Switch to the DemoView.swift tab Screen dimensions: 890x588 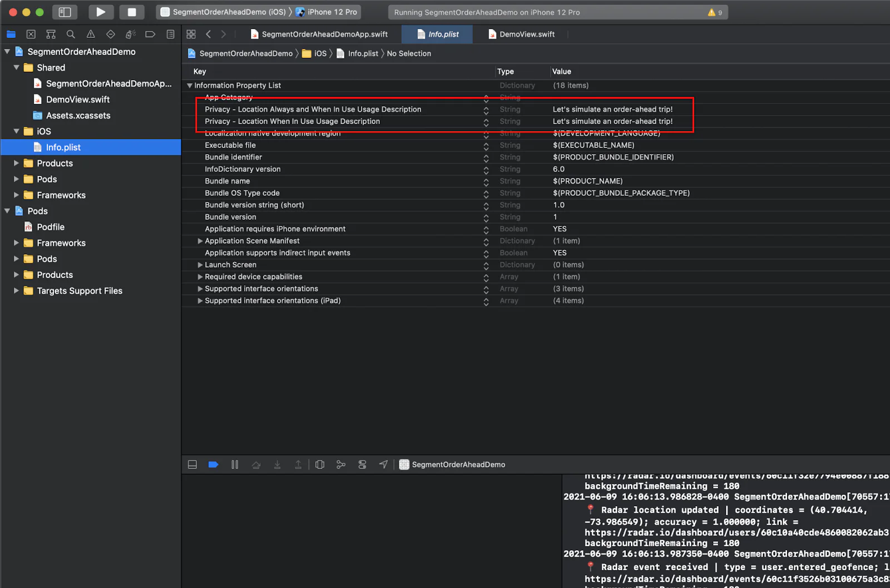(x=526, y=34)
